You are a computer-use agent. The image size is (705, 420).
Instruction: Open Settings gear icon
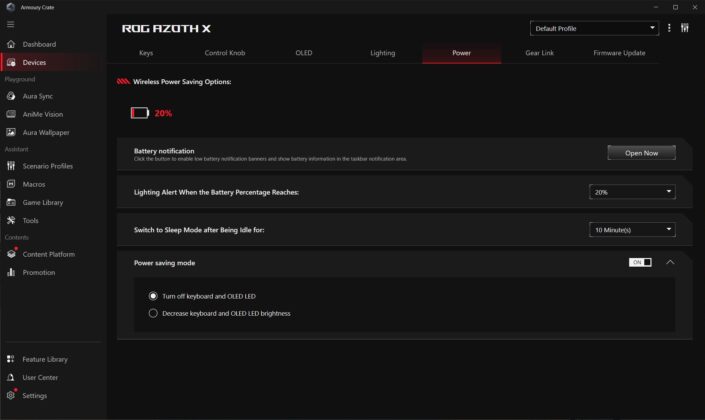[x=11, y=395]
